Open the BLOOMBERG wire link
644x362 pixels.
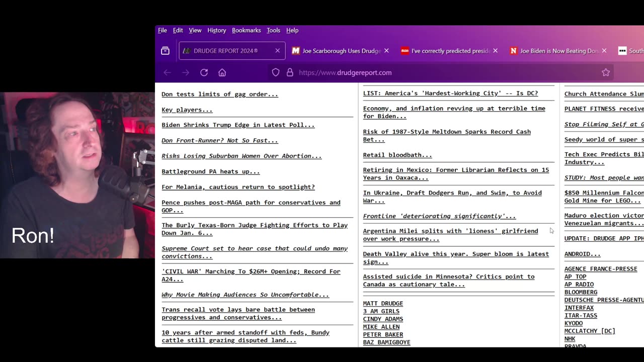[581, 292]
